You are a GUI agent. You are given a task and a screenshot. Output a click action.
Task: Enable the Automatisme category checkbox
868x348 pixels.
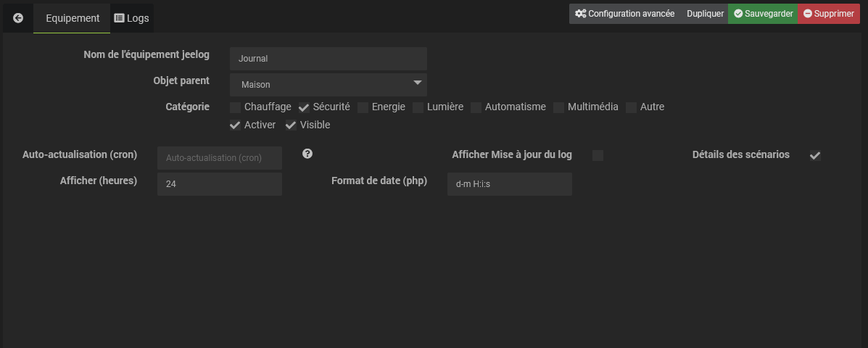tap(476, 107)
